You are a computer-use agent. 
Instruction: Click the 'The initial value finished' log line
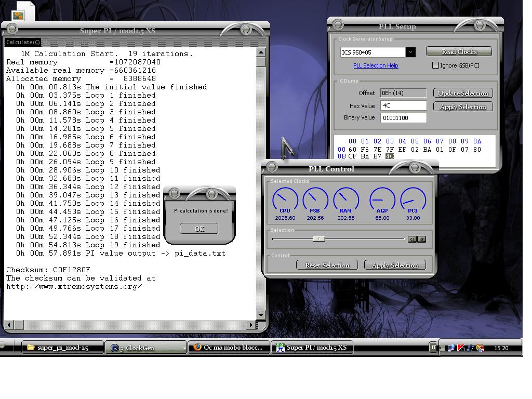(x=112, y=87)
